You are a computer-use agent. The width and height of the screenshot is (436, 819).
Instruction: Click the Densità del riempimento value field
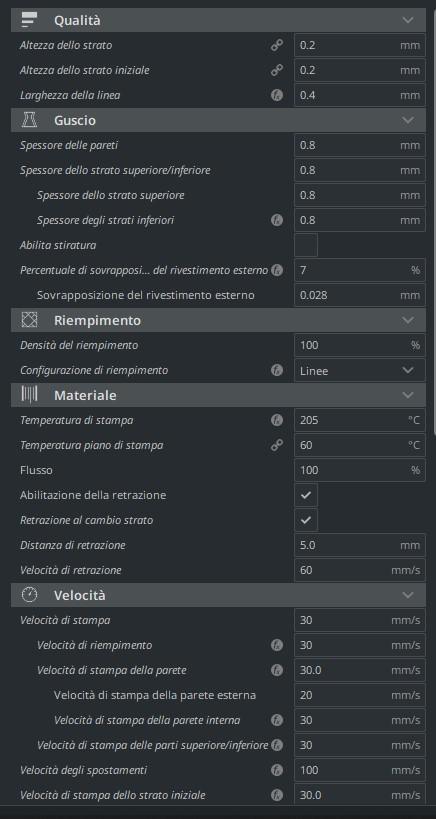point(360,345)
